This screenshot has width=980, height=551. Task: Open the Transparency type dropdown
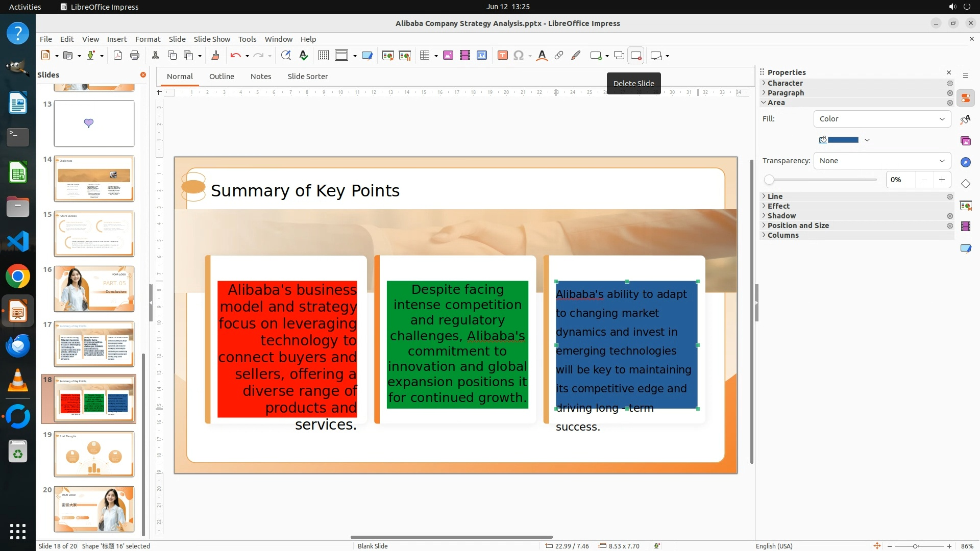tap(882, 161)
